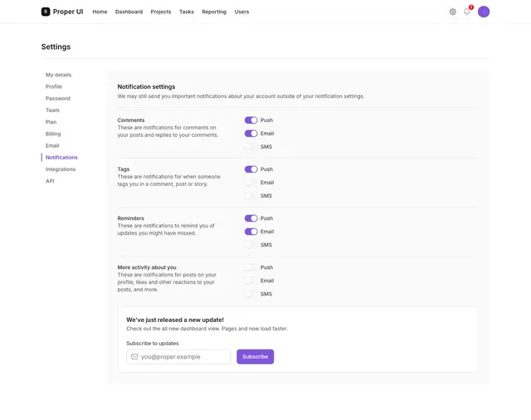This screenshot has height=420, width=531.
Task: Click the Comments section title
Action: pyautogui.click(x=131, y=120)
